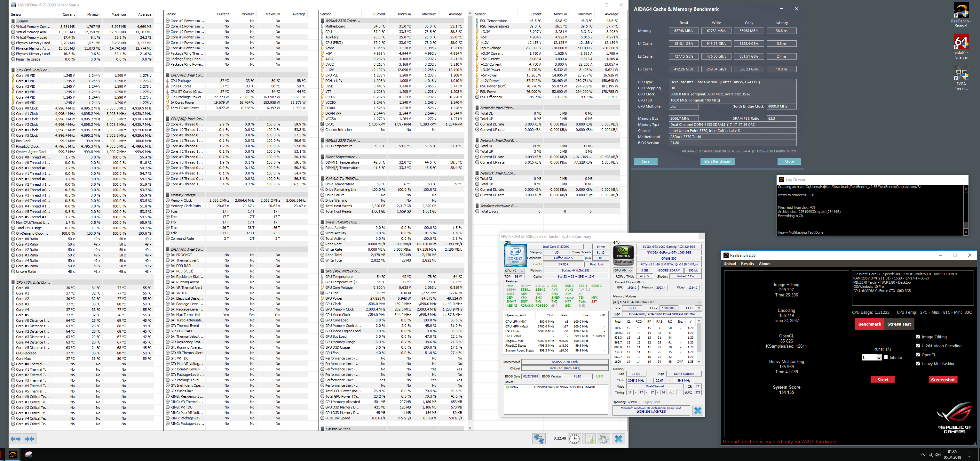The height and width of the screenshot is (461, 980).
Task: Open the network icon in system tray
Action: coord(930,455)
